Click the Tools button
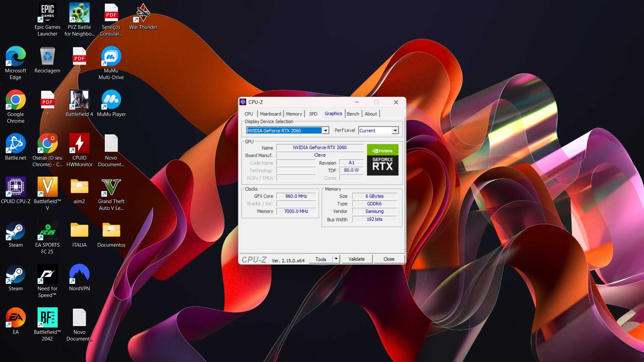This screenshot has height=362, width=644. click(x=321, y=259)
